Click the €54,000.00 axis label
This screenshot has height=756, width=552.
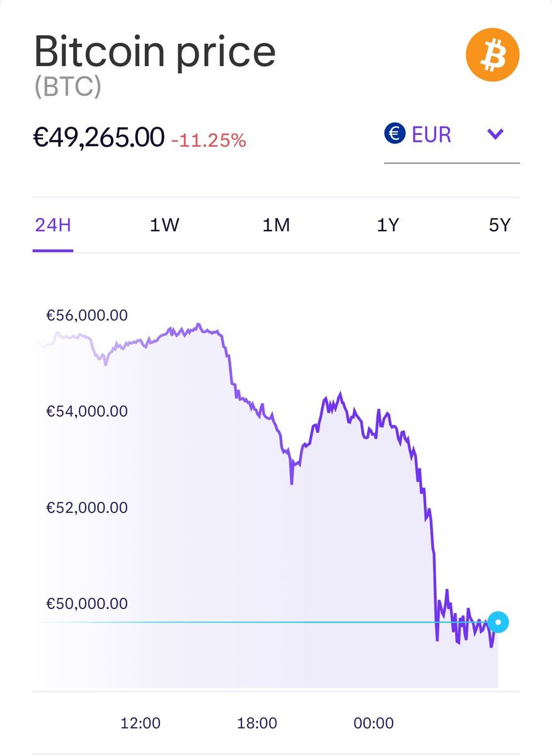[x=87, y=411]
